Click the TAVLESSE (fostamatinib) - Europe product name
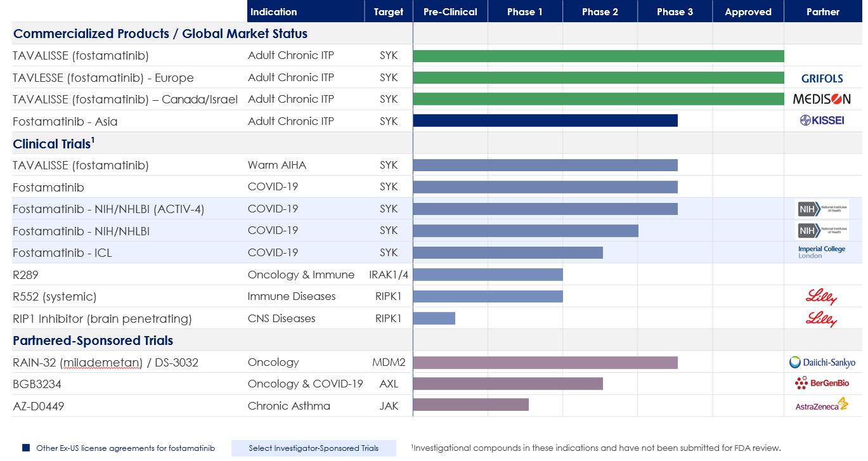 coord(103,78)
